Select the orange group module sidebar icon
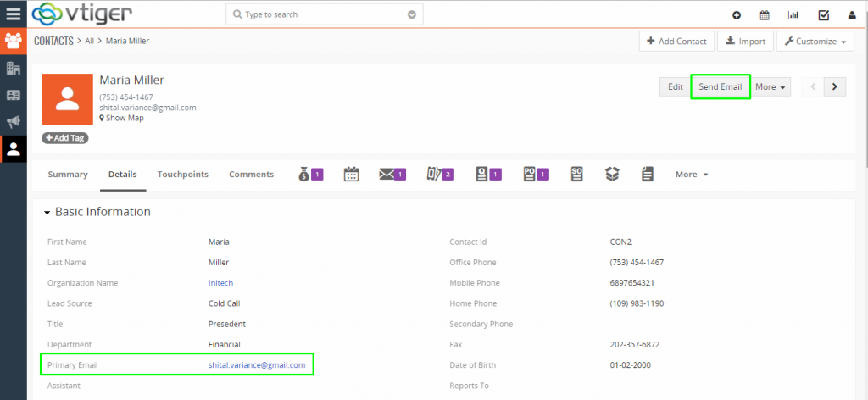 14,41
